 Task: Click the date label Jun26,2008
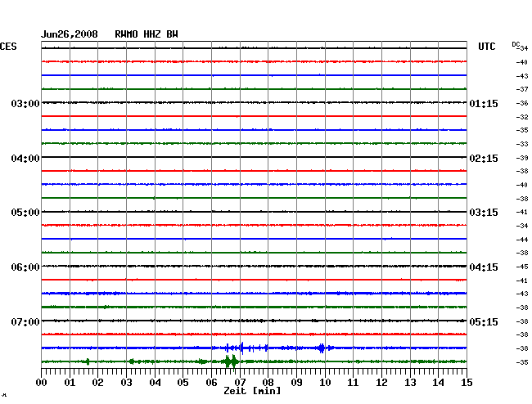click(x=70, y=34)
